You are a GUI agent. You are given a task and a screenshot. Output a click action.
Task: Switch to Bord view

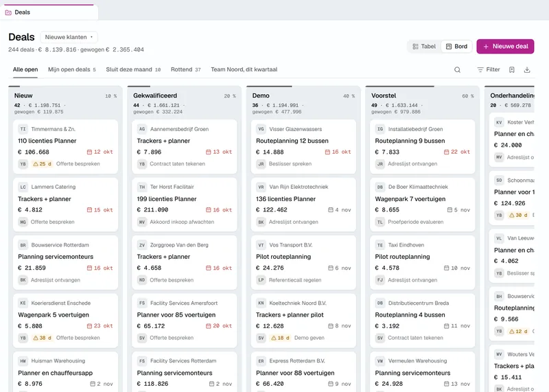(456, 47)
